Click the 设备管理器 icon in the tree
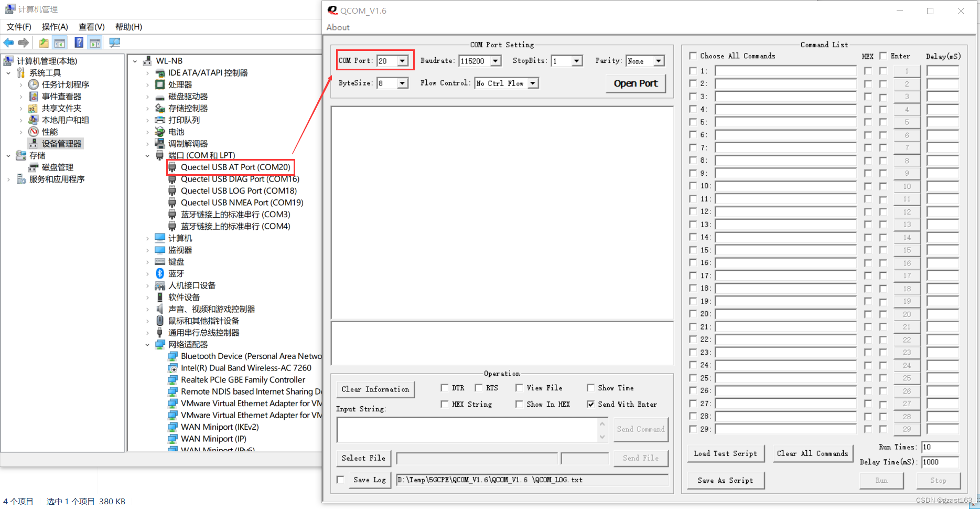This screenshot has width=980, height=509. [x=33, y=143]
